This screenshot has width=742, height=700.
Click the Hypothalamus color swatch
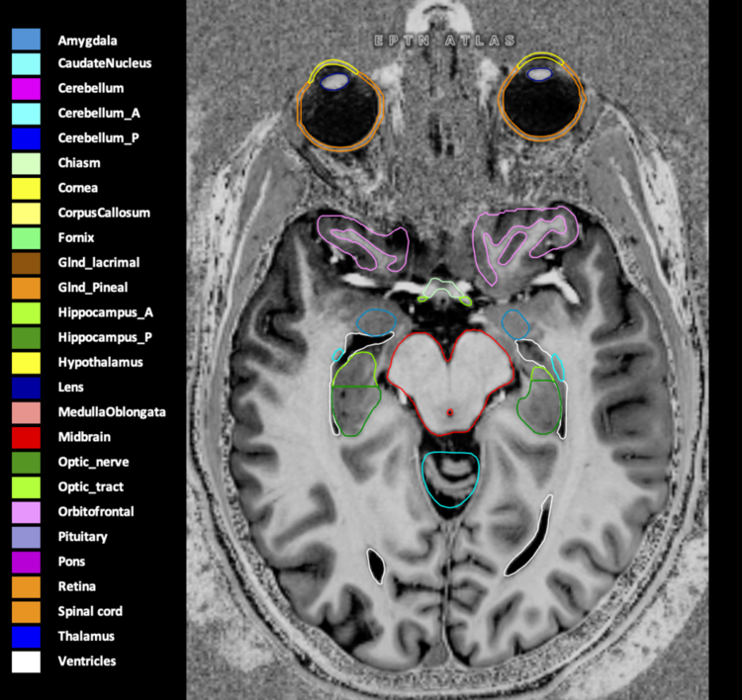pos(26,363)
